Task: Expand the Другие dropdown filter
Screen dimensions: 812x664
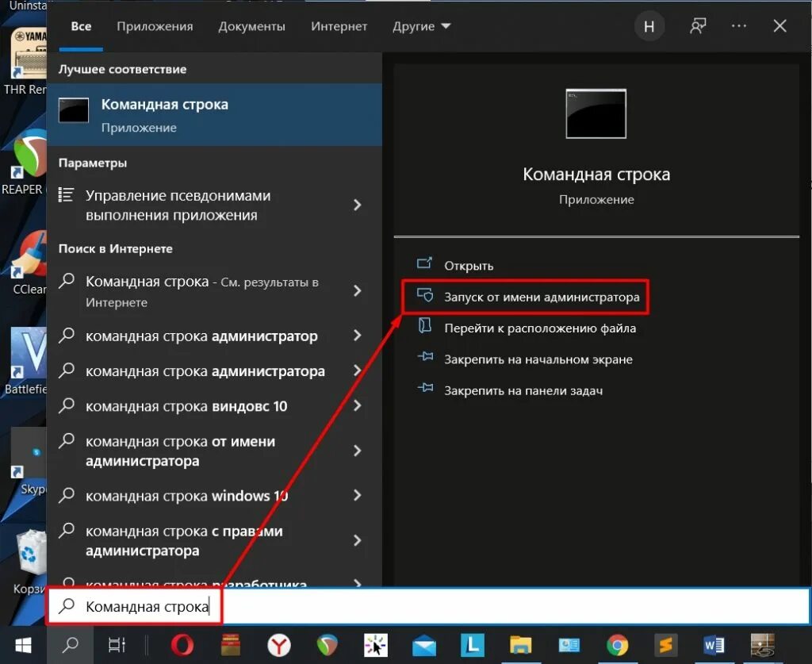Action: click(x=422, y=26)
